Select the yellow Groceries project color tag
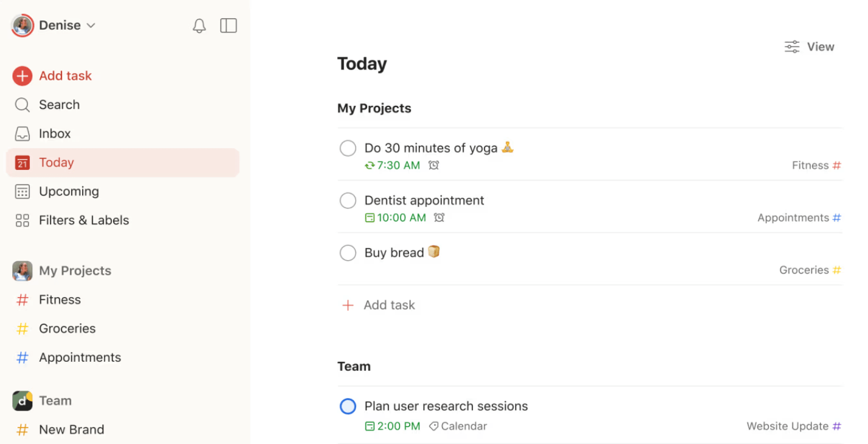This screenshot has height=444, width=868. coord(23,328)
